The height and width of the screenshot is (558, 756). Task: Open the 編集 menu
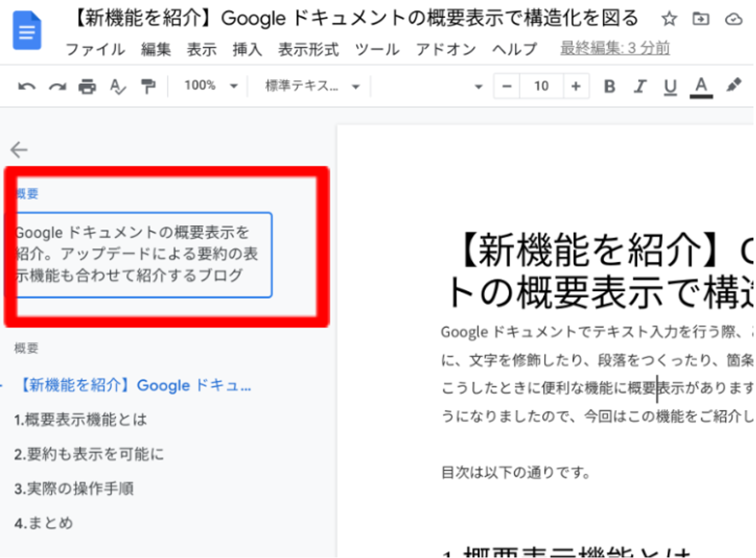click(x=156, y=49)
